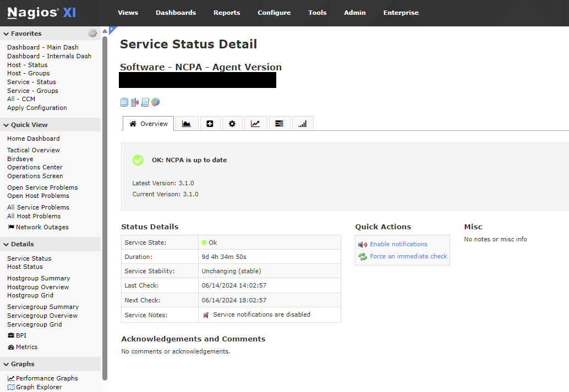Click the blue plus corner dashlet icon

[112, 29]
